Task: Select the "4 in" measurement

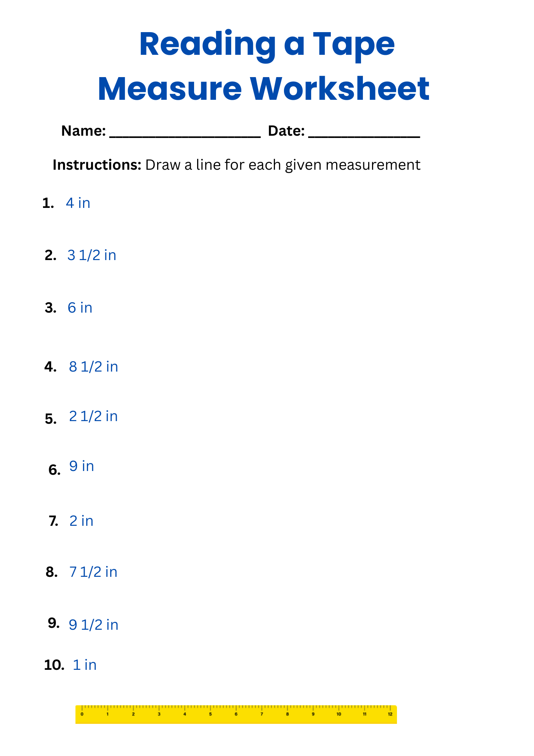Action: click(x=78, y=203)
